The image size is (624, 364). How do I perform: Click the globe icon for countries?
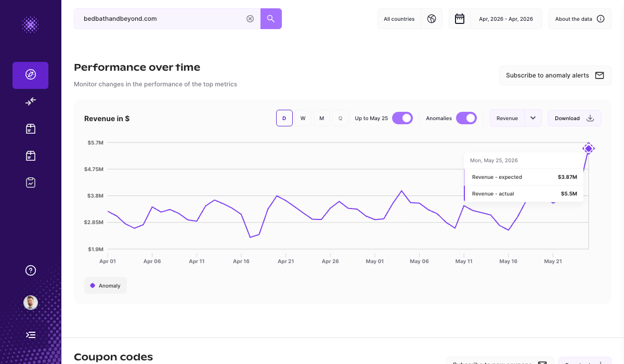click(432, 19)
